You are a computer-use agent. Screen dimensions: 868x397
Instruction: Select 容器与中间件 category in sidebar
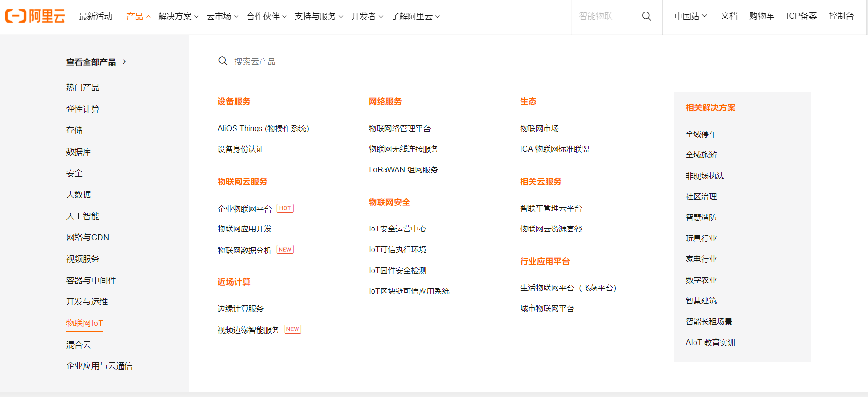click(x=91, y=280)
